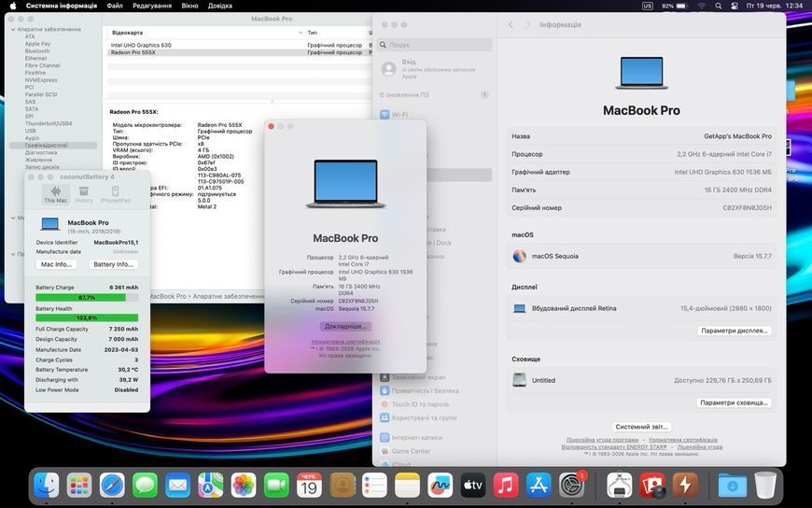The width and height of the screenshot is (812, 508).
Task: Launch FaceTime from the Dock
Action: click(276, 486)
